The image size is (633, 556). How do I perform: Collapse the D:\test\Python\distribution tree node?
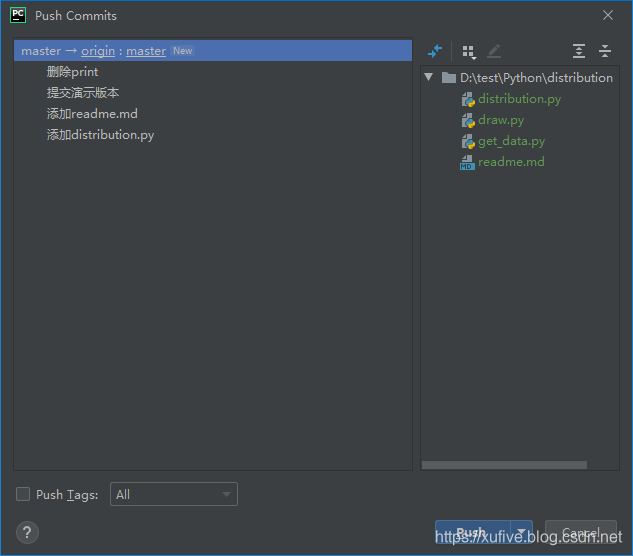(429, 77)
